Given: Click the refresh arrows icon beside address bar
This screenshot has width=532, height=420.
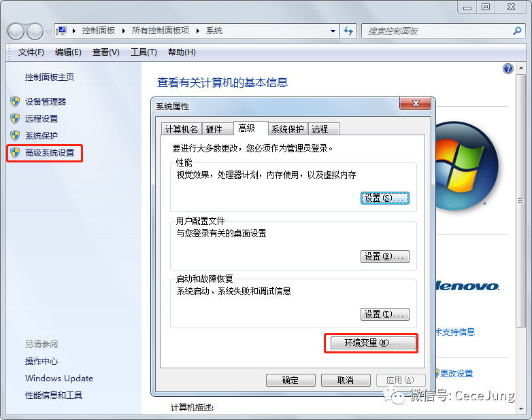Looking at the screenshot, I should click(x=348, y=31).
